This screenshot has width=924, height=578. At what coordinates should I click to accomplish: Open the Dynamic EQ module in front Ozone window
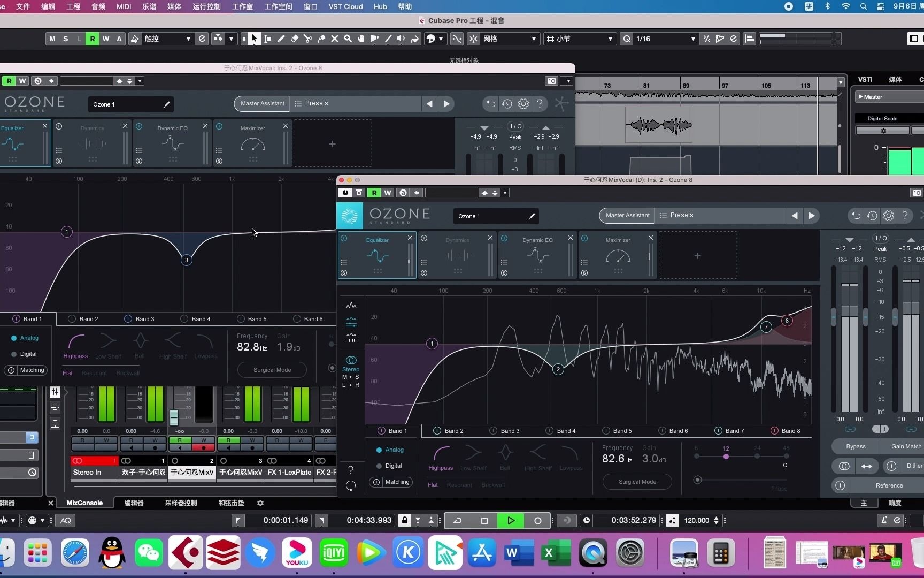click(537, 256)
